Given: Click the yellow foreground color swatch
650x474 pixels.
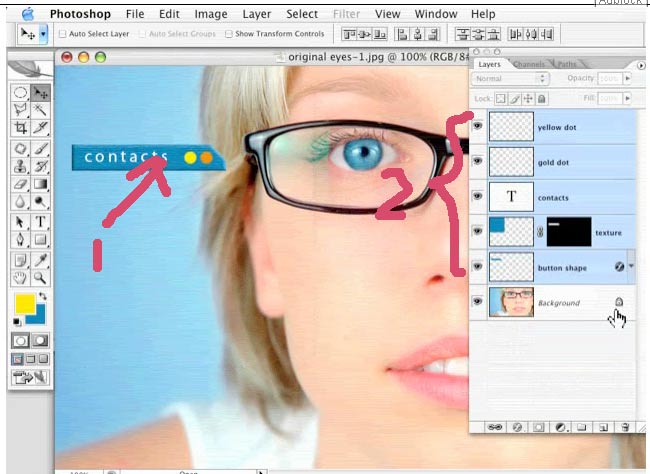Looking at the screenshot, I should click(x=25, y=305).
